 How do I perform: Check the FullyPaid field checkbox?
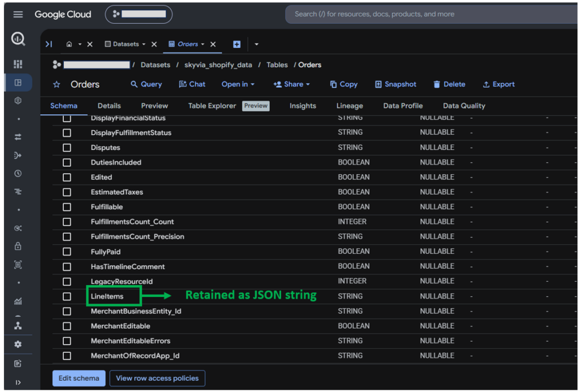pyautogui.click(x=67, y=252)
